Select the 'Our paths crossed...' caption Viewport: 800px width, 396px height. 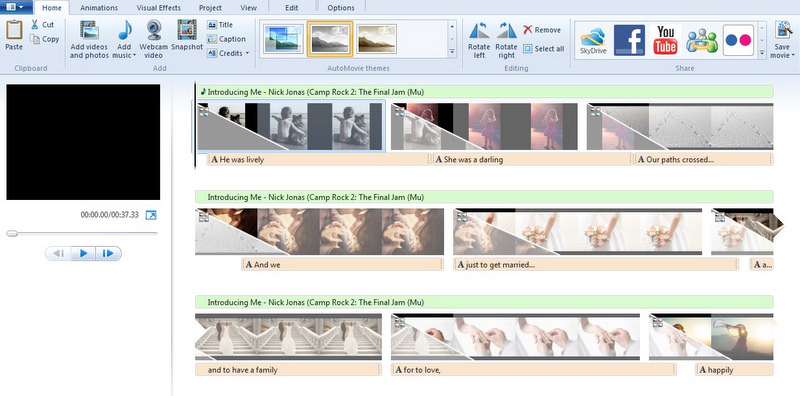pos(704,159)
